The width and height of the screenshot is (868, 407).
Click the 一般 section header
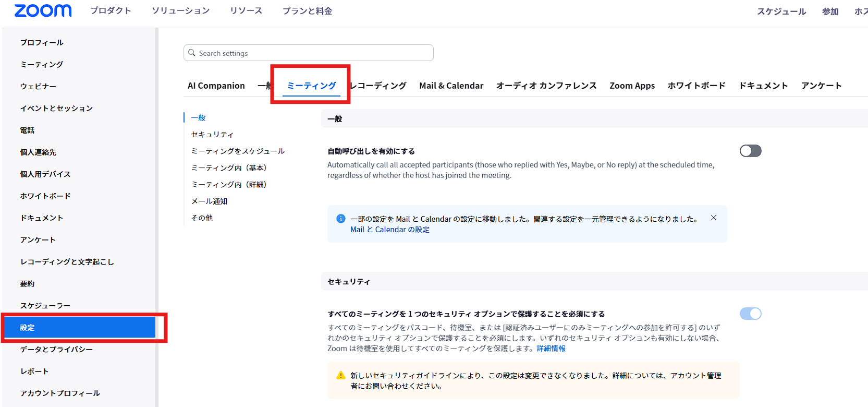coord(335,119)
